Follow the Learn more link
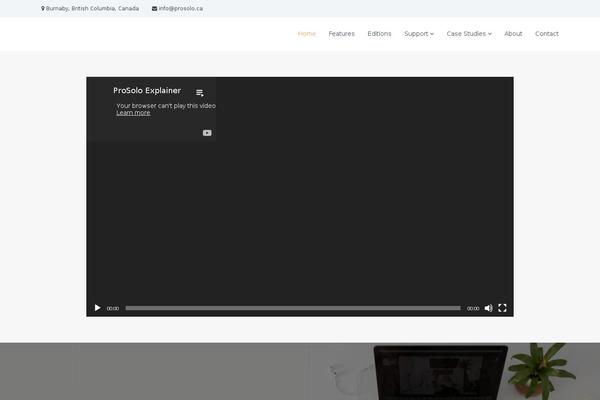600x400 pixels. (133, 113)
